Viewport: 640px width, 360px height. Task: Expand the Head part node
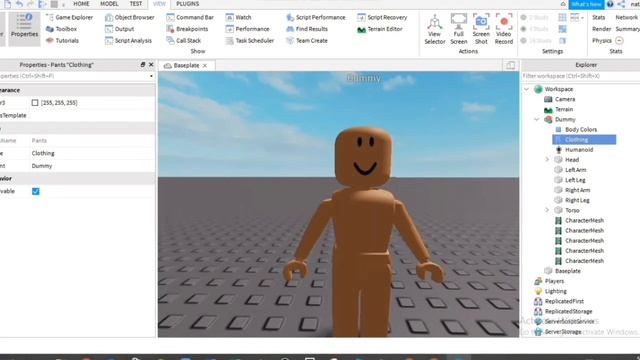[x=547, y=160]
